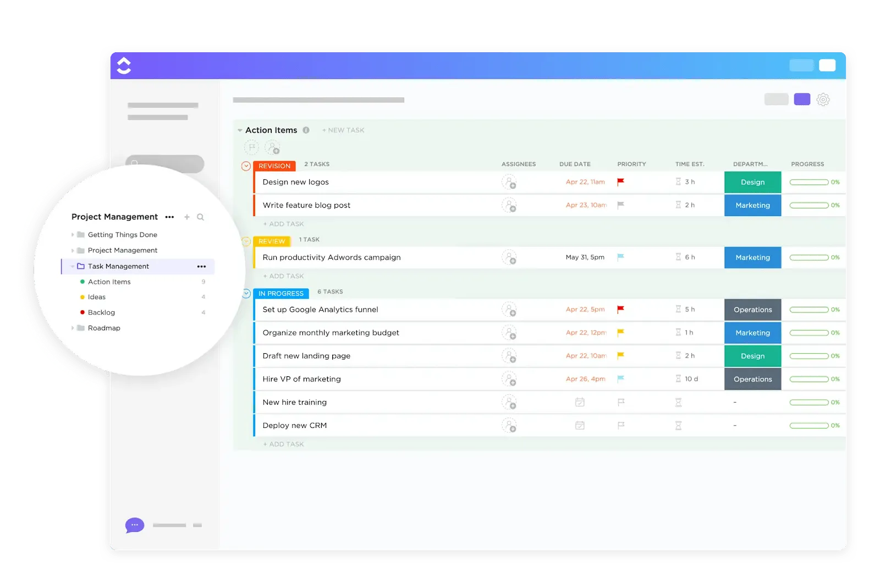The width and height of the screenshot is (880, 588).
Task: Sort by the ASSIGNEES column header
Action: (519, 164)
